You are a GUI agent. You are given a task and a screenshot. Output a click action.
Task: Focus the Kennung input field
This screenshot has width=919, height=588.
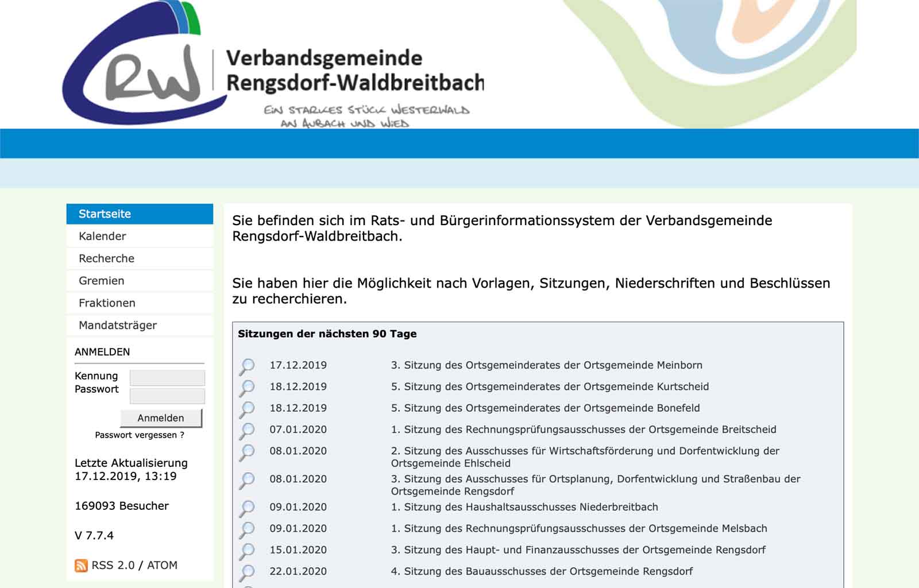pyautogui.click(x=167, y=377)
